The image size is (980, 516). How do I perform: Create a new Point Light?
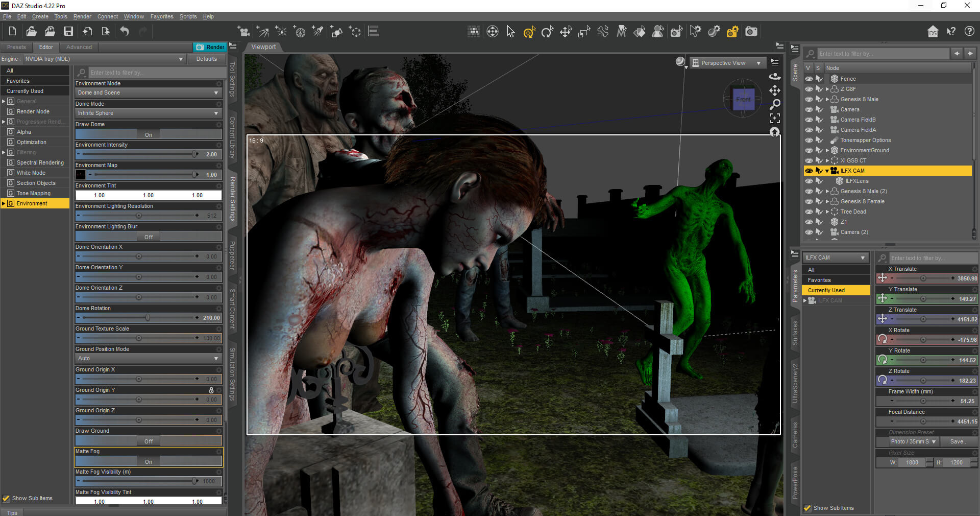click(x=281, y=32)
